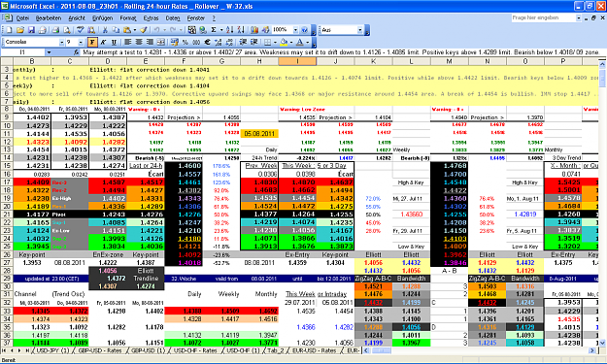Open Microsoft Excel Help
This screenshot has height=364, width=607.
[304, 30]
